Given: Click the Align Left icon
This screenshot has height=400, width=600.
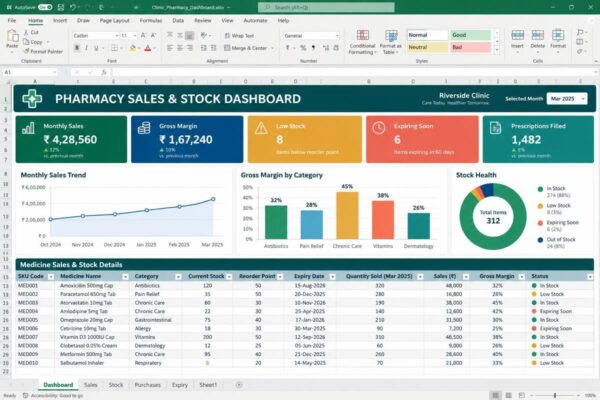Looking at the screenshot, I should (170, 48).
